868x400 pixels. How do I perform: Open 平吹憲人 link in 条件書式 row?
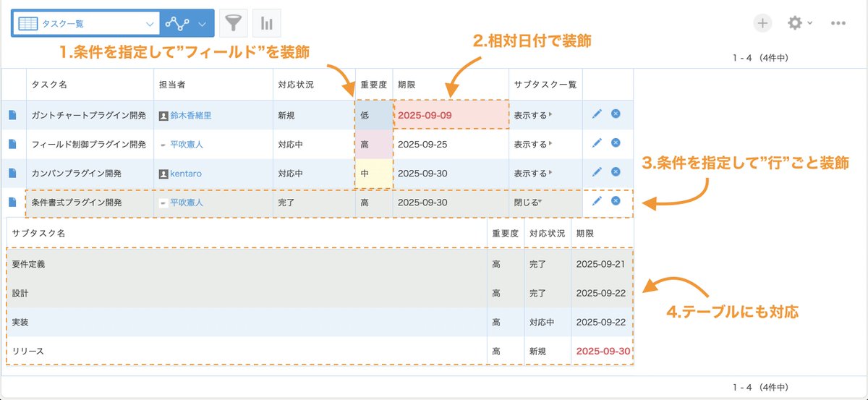click(x=187, y=203)
